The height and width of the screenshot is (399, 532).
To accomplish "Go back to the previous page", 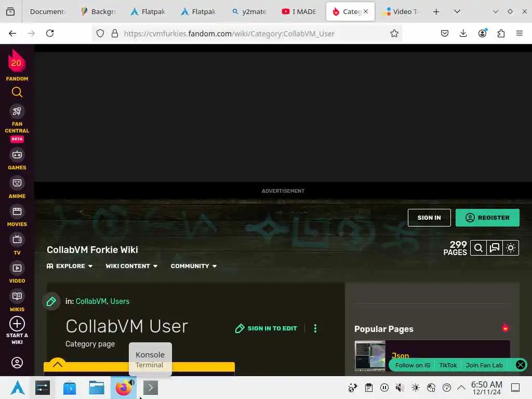I will [12, 33].
